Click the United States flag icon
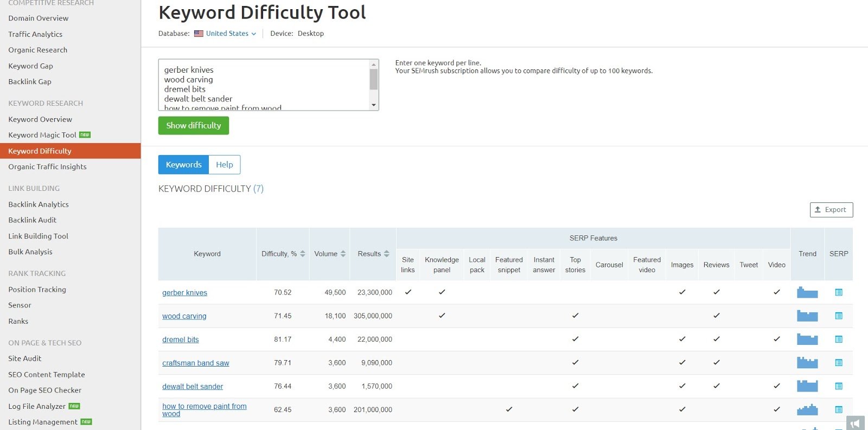 point(199,34)
